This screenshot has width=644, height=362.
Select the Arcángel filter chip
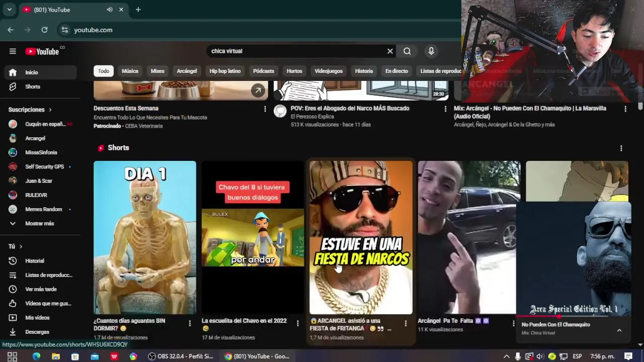click(187, 71)
